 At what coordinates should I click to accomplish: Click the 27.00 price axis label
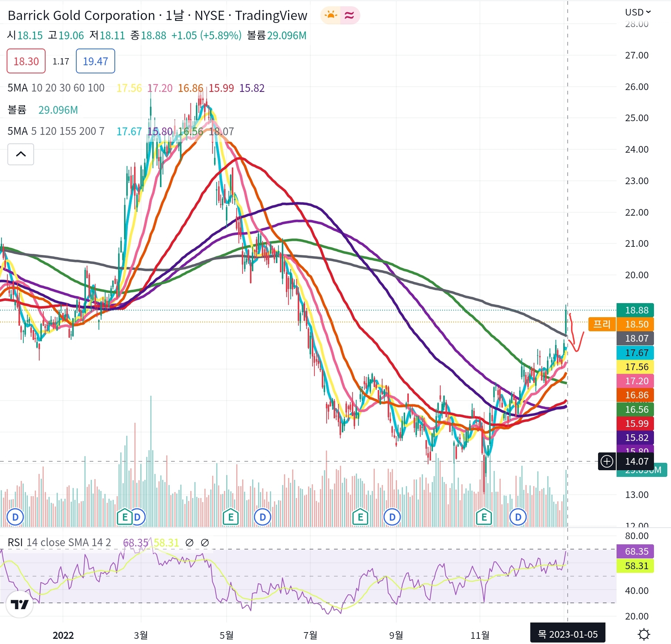coord(637,55)
